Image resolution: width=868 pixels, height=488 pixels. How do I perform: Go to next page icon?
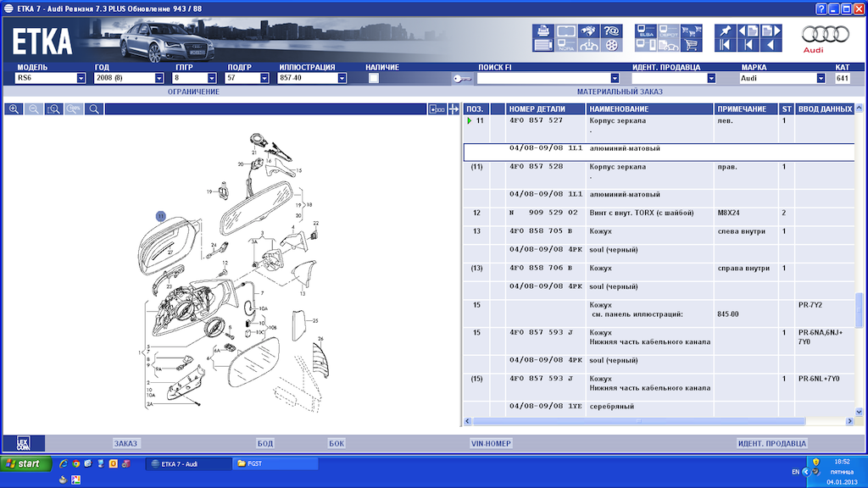(x=771, y=30)
